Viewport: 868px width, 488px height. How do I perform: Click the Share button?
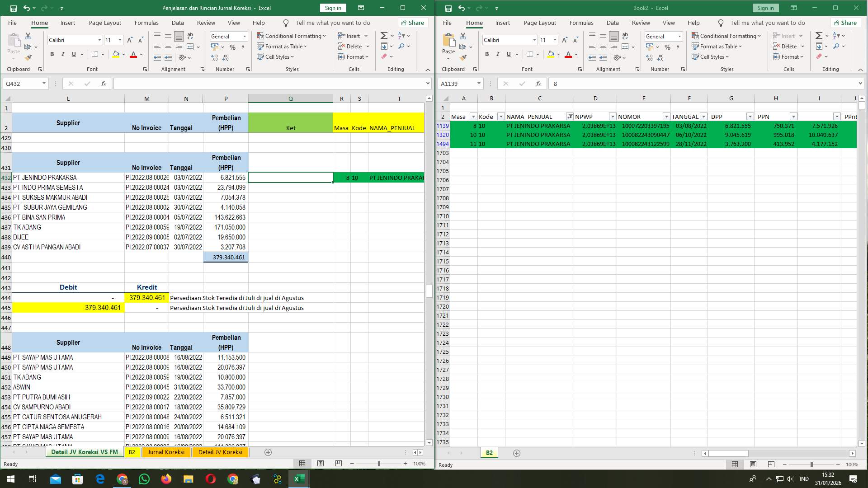tap(412, 23)
